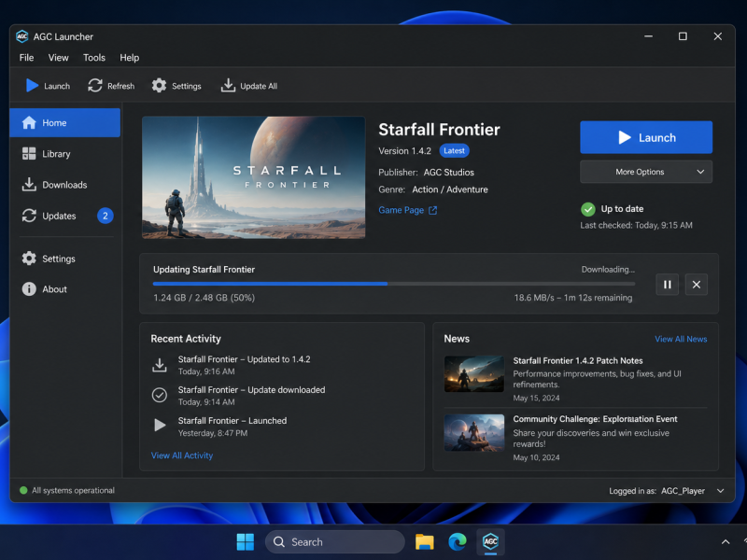Open Microsoft Edge from the taskbar
This screenshot has height=560, width=747.
point(458,542)
